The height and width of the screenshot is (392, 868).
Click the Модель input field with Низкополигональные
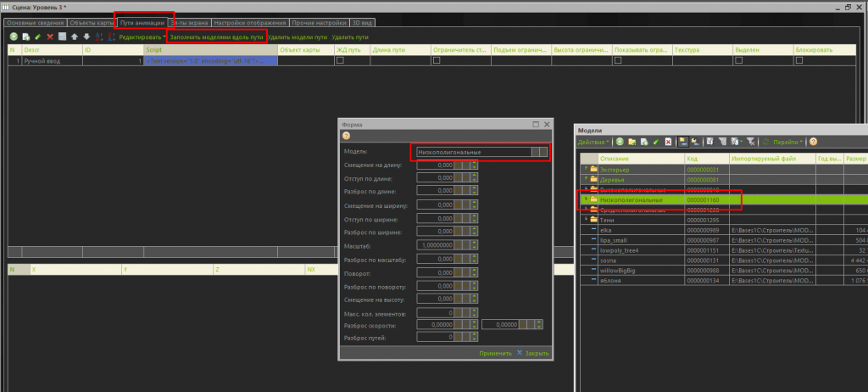[474, 152]
